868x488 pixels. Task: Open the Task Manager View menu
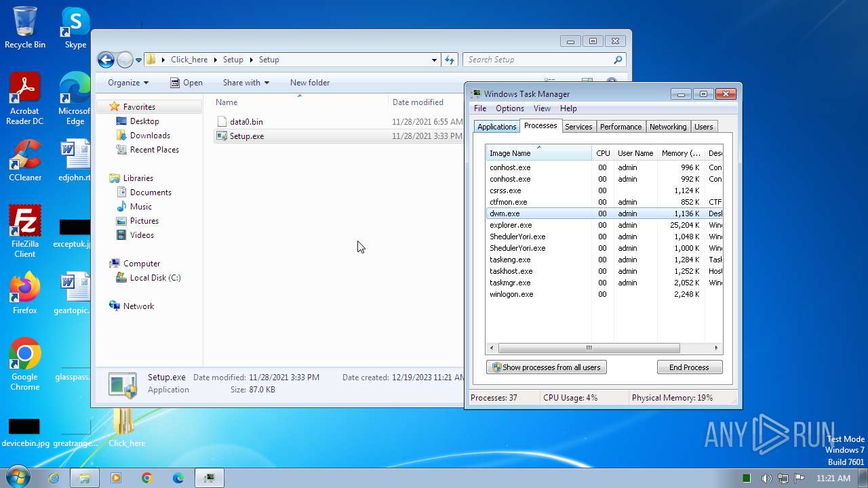[x=542, y=108]
